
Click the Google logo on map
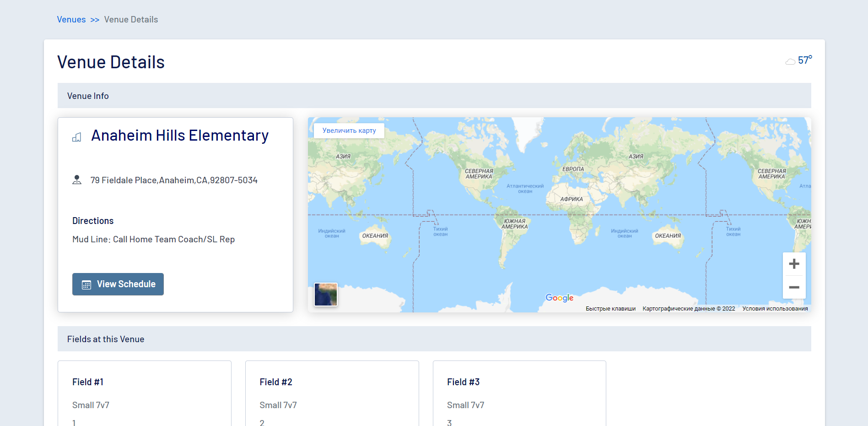[x=559, y=298]
